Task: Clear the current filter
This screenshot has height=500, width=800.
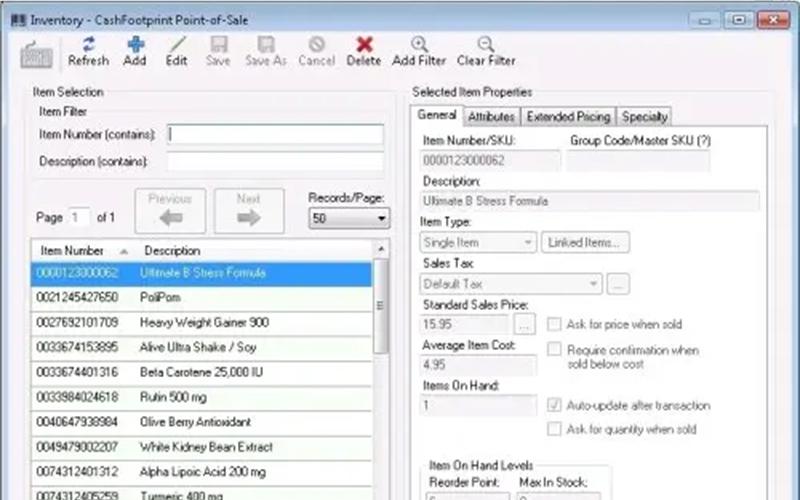Action: (x=486, y=52)
